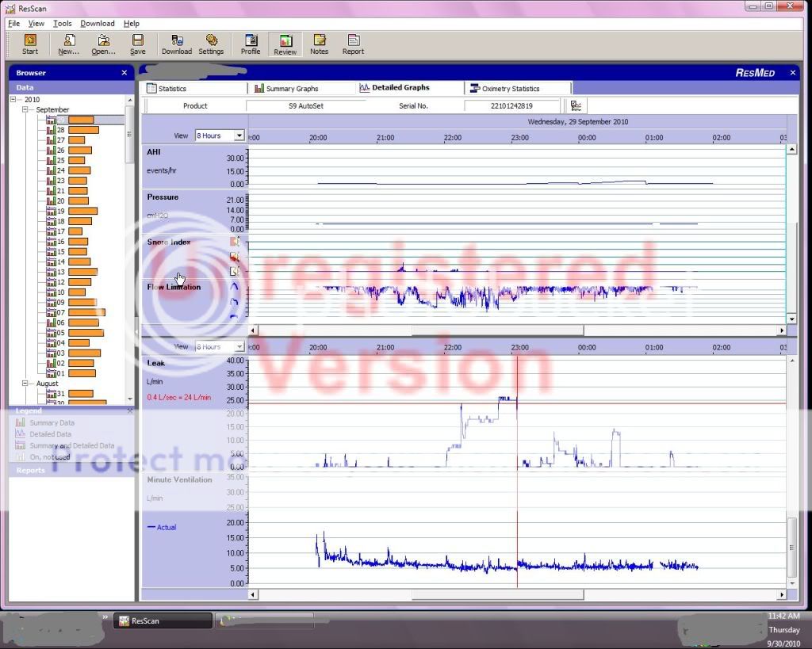Click the Open toolbar icon
This screenshot has height=649, width=812.
(x=103, y=44)
